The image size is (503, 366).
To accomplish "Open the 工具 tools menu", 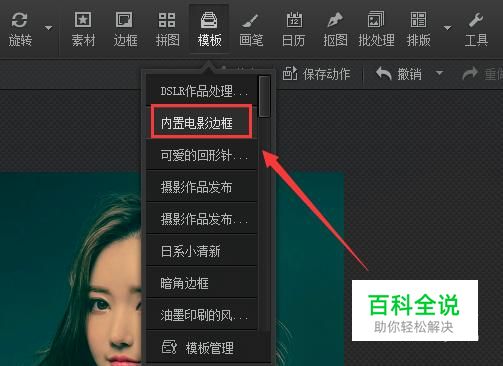I will pyautogui.click(x=476, y=29).
